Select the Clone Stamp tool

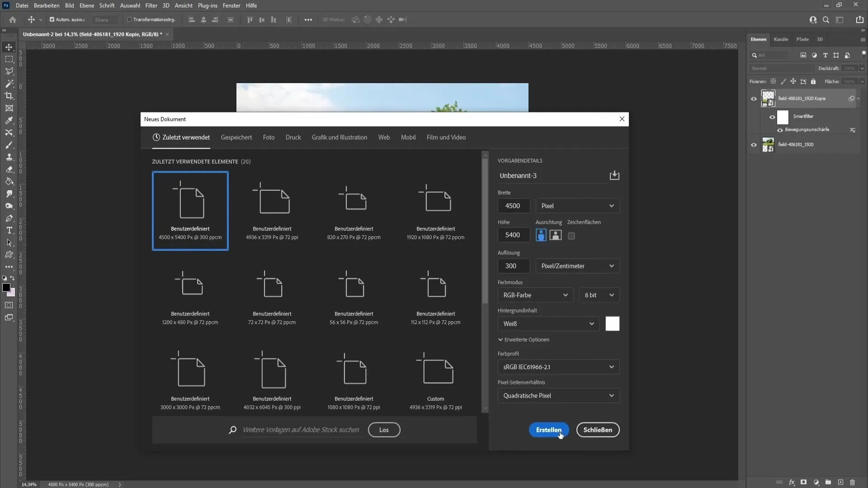click(9, 157)
